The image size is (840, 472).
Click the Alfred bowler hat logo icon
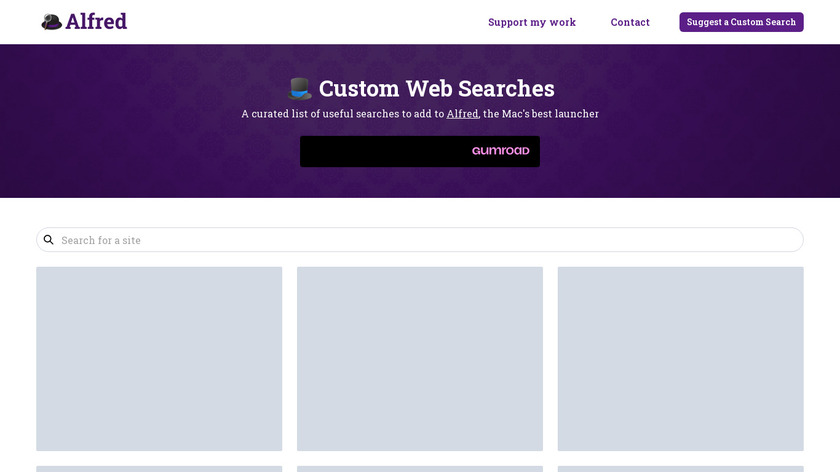52,21
